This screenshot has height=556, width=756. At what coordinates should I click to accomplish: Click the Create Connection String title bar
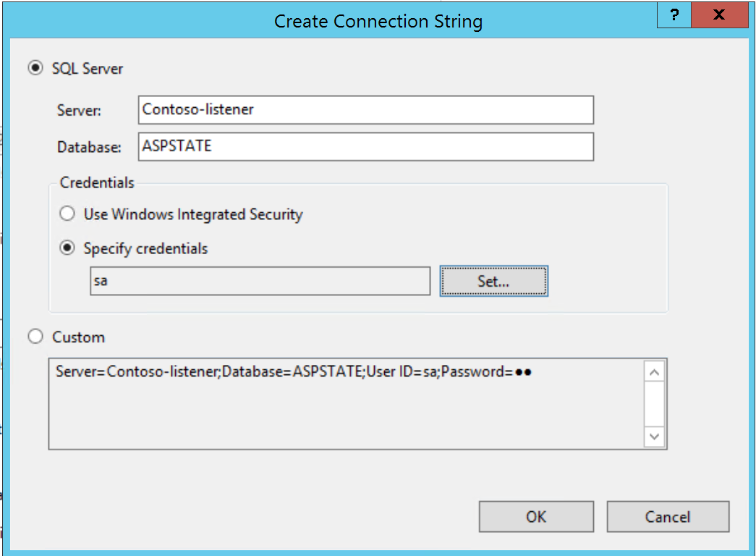[378, 22]
